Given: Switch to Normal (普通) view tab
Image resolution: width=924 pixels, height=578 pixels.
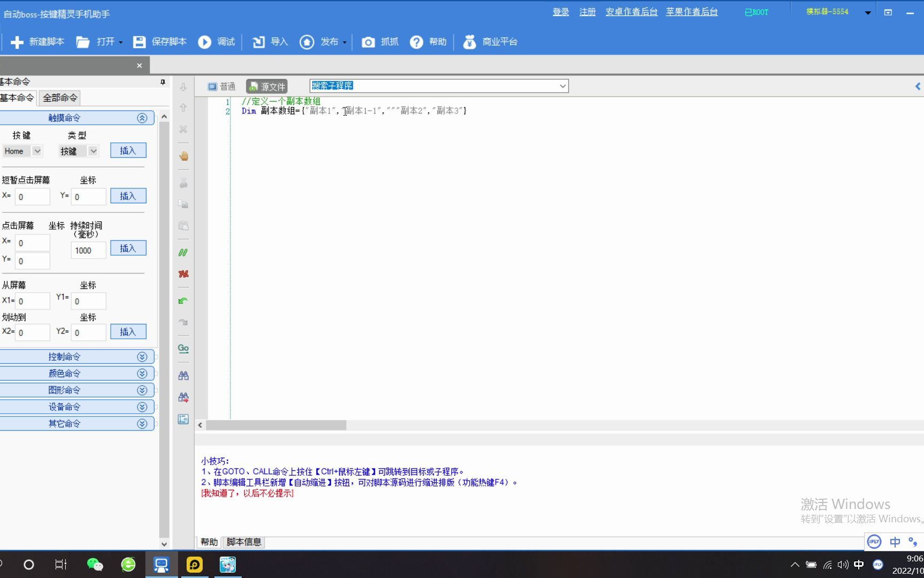Looking at the screenshot, I should [222, 87].
